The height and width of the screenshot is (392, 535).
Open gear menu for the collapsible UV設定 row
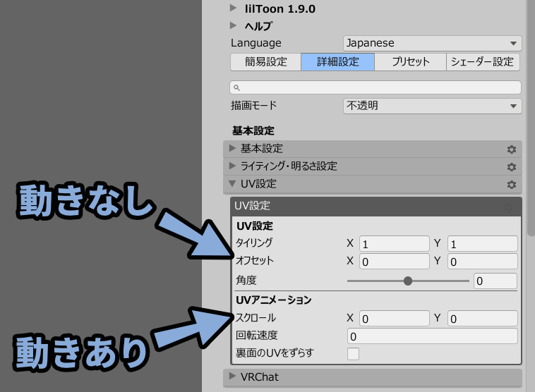pyautogui.click(x=511, y=185)
